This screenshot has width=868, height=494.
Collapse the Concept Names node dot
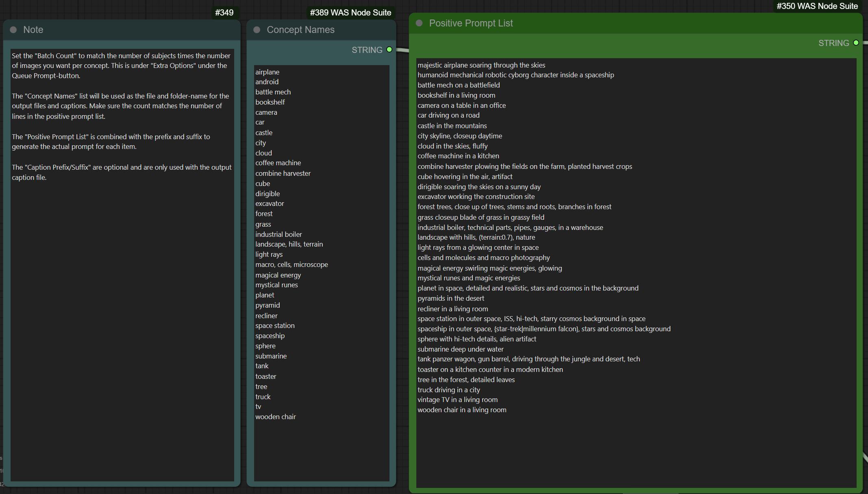[x=257, y=30]
